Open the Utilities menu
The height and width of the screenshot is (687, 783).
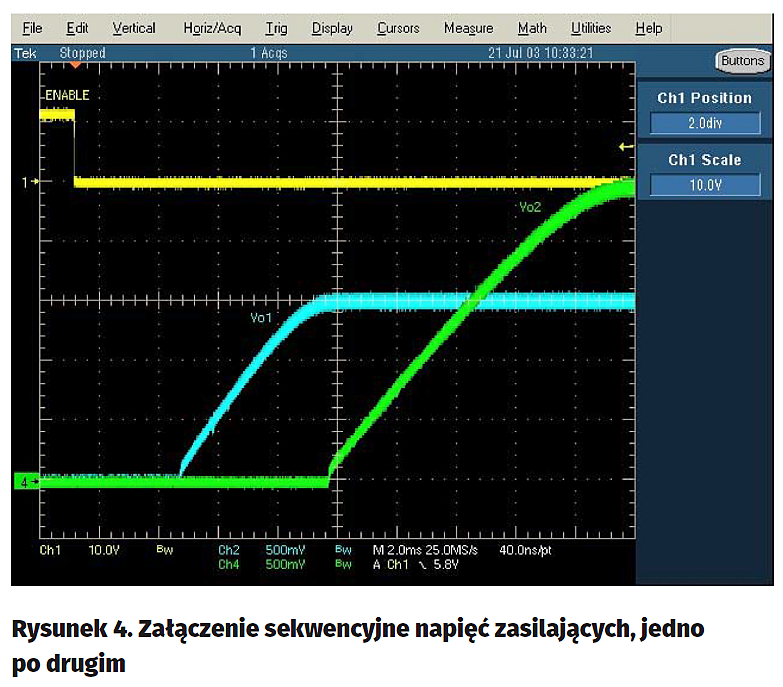click(591, 28)
